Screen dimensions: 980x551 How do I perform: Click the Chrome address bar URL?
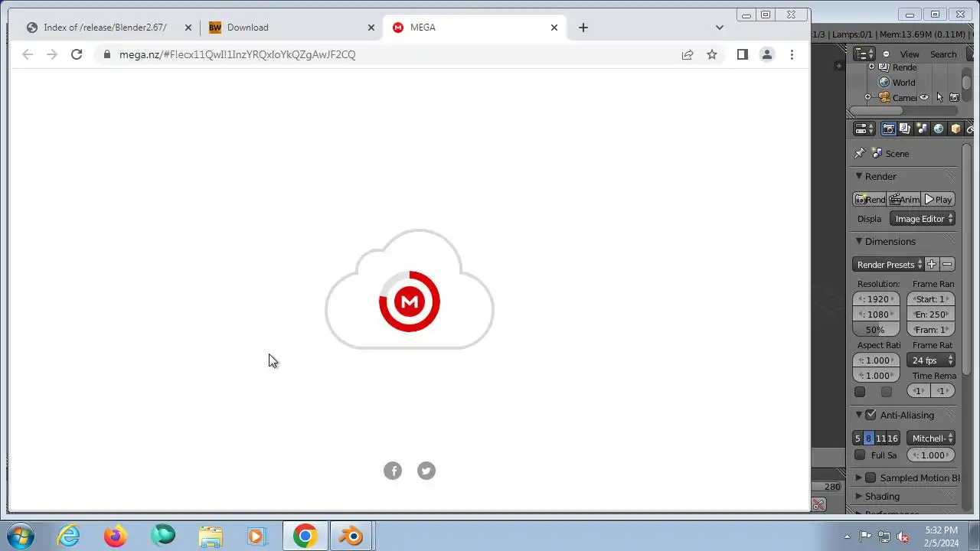click(x=237, y=54)
